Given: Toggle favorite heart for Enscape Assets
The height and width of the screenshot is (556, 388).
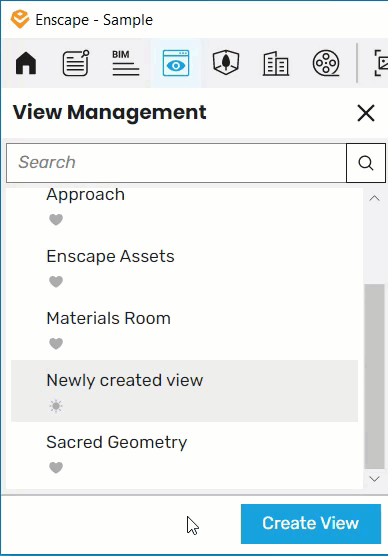Looking at the screenshot, I should point(56,282).
